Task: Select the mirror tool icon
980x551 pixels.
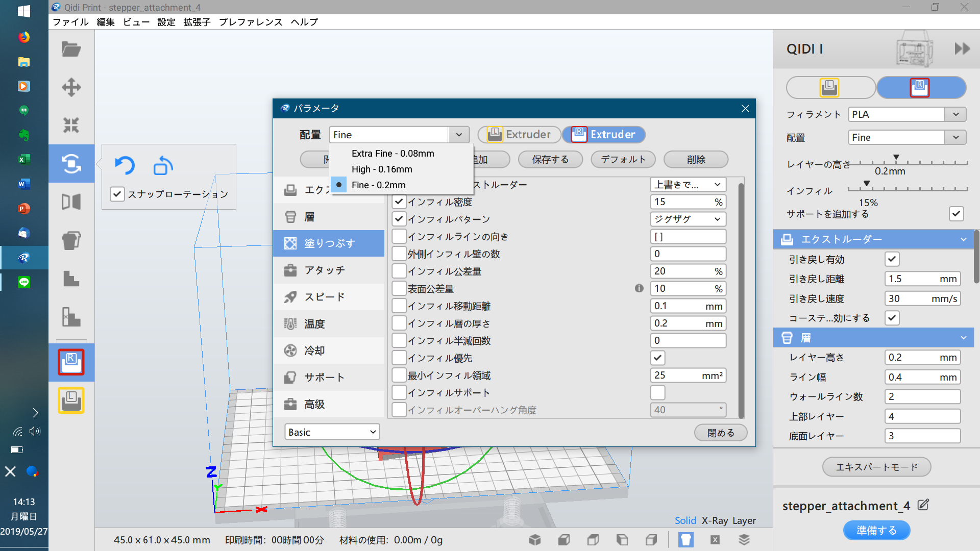Action: point(71,202)
